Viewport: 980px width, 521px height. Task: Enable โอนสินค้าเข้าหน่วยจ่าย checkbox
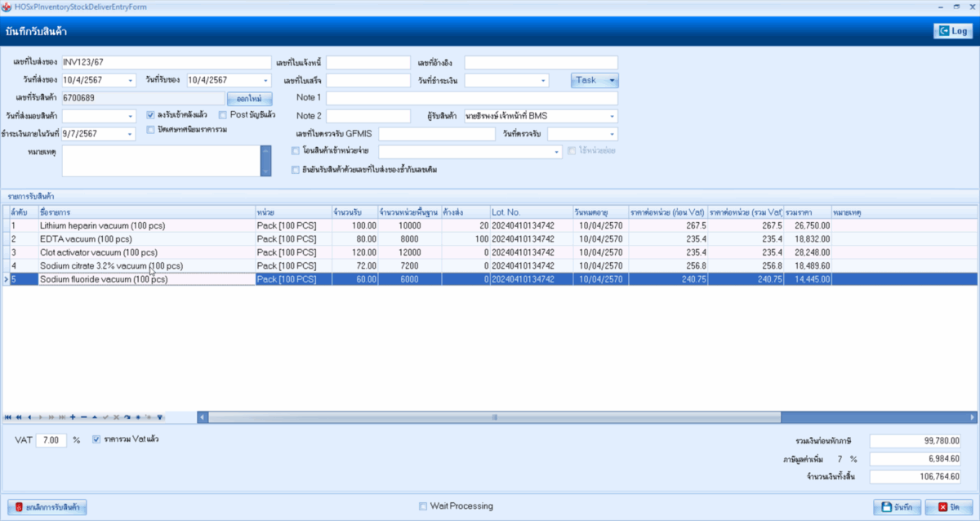(x=296, y=151)
